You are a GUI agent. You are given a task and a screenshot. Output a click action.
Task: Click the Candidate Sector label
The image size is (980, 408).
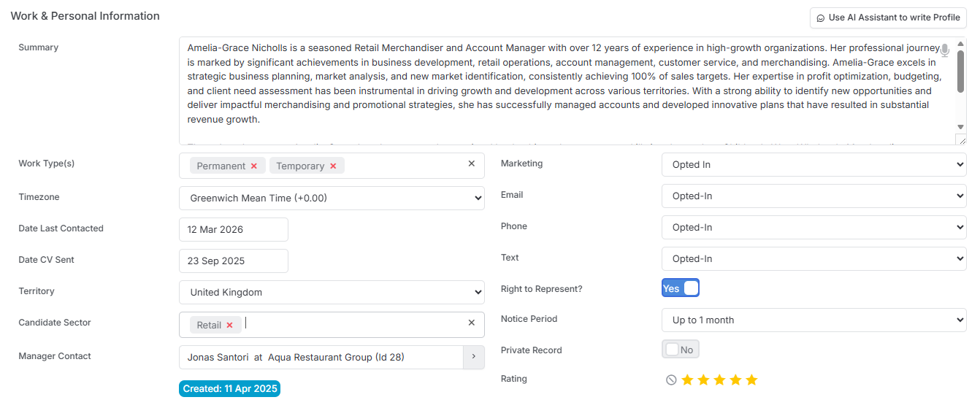[x=55, y=322]
